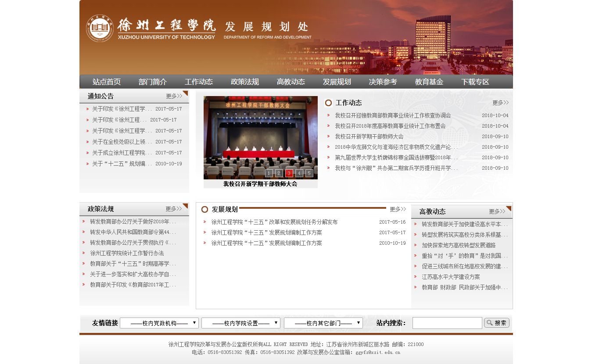Click the 站内搜索 text input field
This screenshot has height=364, width=592.
tap(447, 323)
